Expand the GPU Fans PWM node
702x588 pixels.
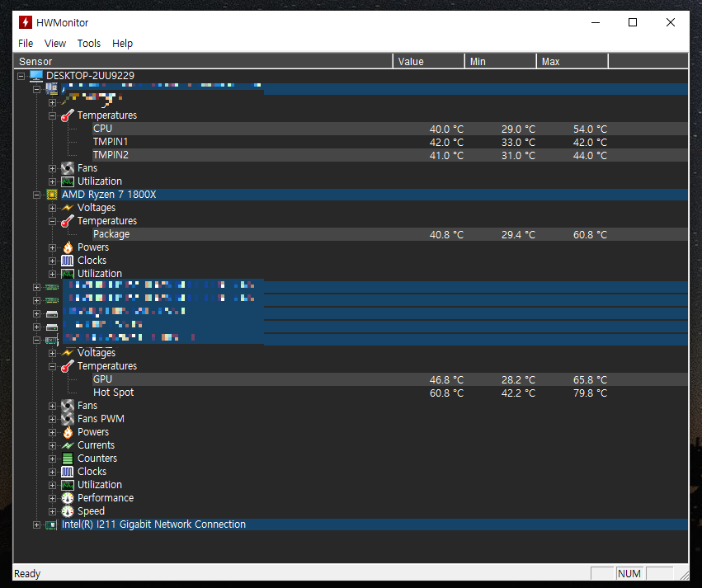[x=52, y=419]
